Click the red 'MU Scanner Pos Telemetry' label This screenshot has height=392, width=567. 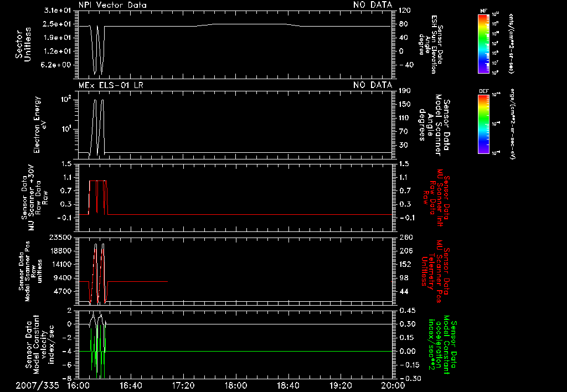(x=435, y=271)
